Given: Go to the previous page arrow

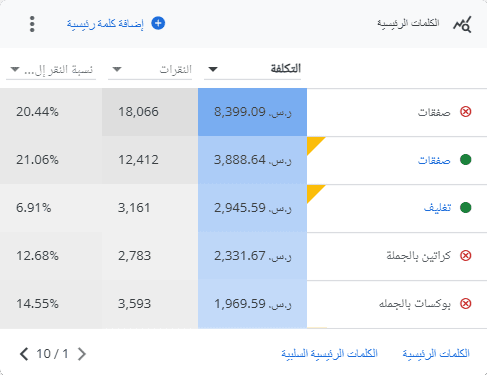Looking at the screenshot, I should [24, 354].
